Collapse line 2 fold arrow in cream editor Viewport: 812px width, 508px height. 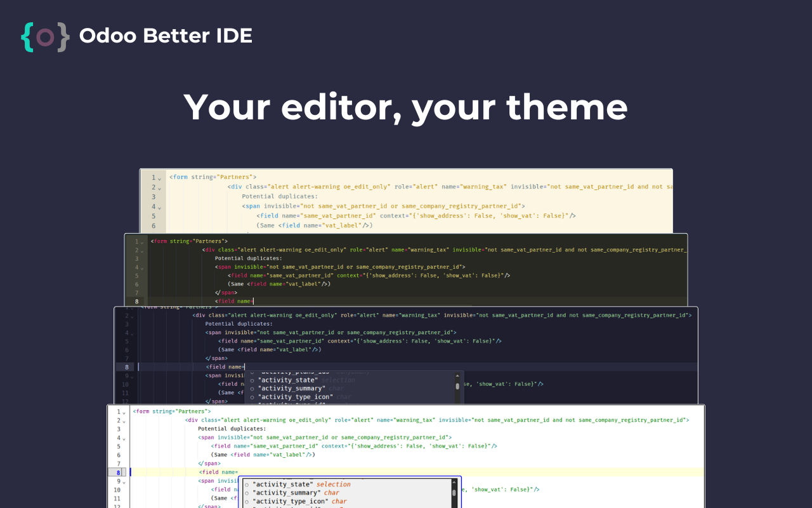[x=159, y=187]
